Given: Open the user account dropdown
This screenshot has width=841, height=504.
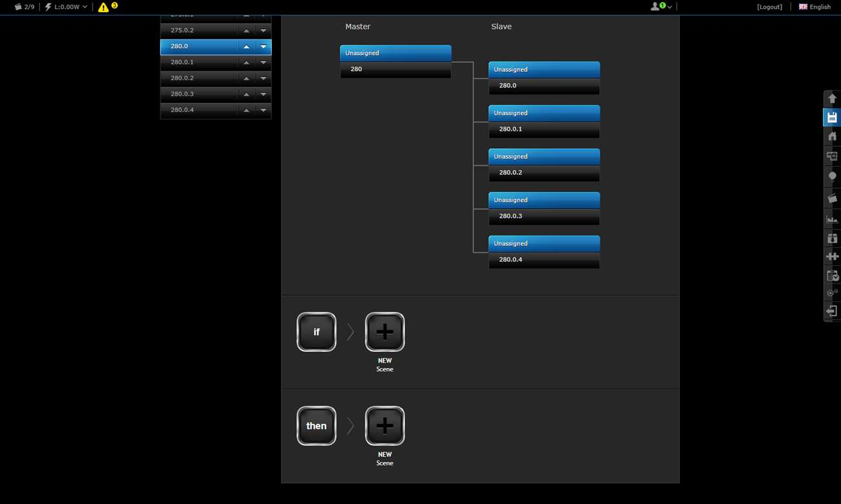Looking at the screenshot, I should tap(661, 6).
